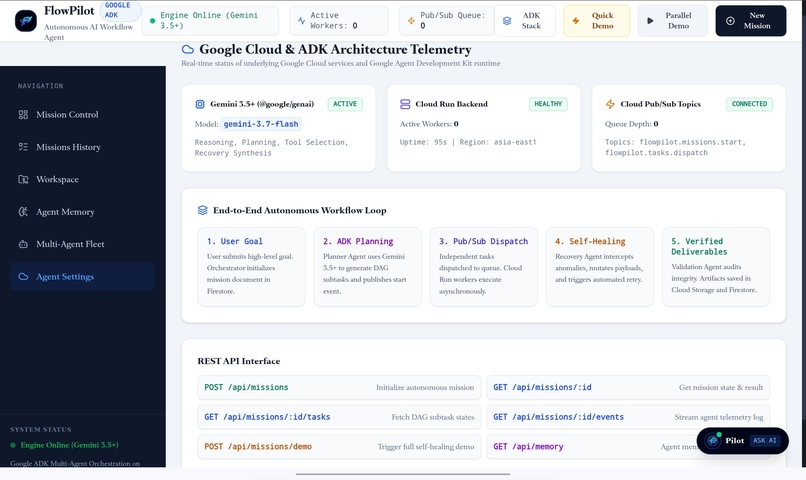Click the Agent Settings cloud icon

point(23,276)
